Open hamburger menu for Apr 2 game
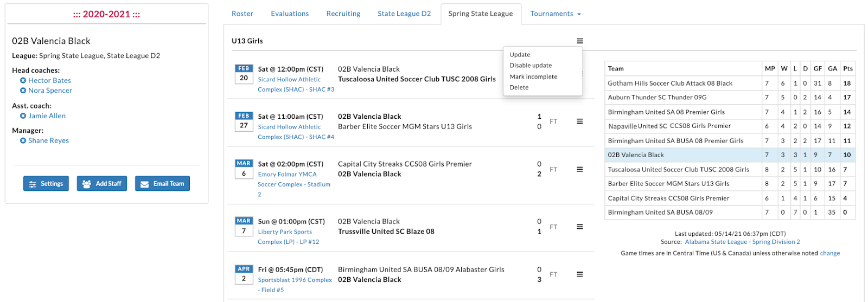 (x=580, y=274)
